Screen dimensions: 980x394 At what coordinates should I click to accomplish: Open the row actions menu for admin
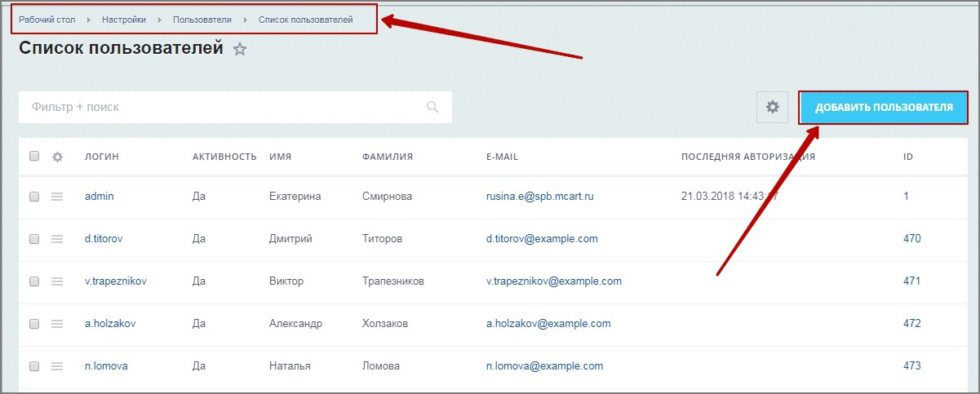tap(57, 197)
